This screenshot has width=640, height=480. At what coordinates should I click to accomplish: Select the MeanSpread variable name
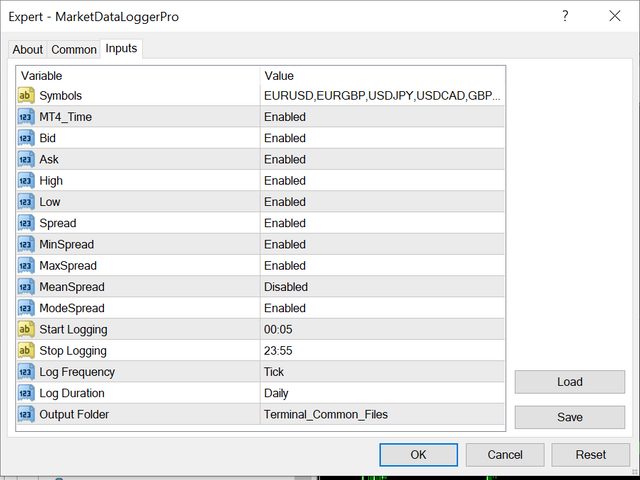[x=72, y=287]
